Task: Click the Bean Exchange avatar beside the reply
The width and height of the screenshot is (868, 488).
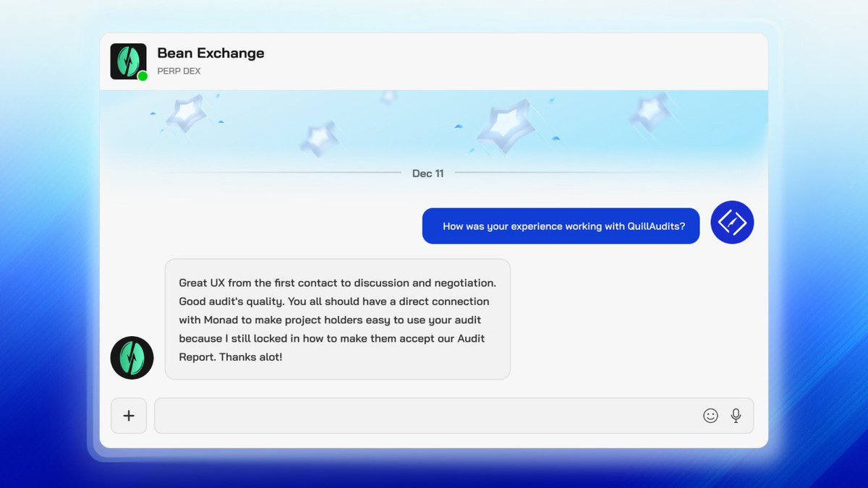Action: 132,358
